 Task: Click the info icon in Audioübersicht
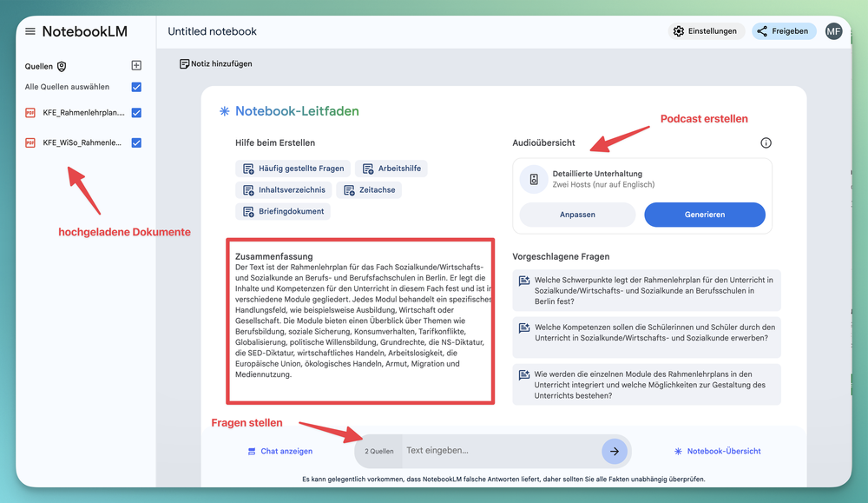[766, 143]
